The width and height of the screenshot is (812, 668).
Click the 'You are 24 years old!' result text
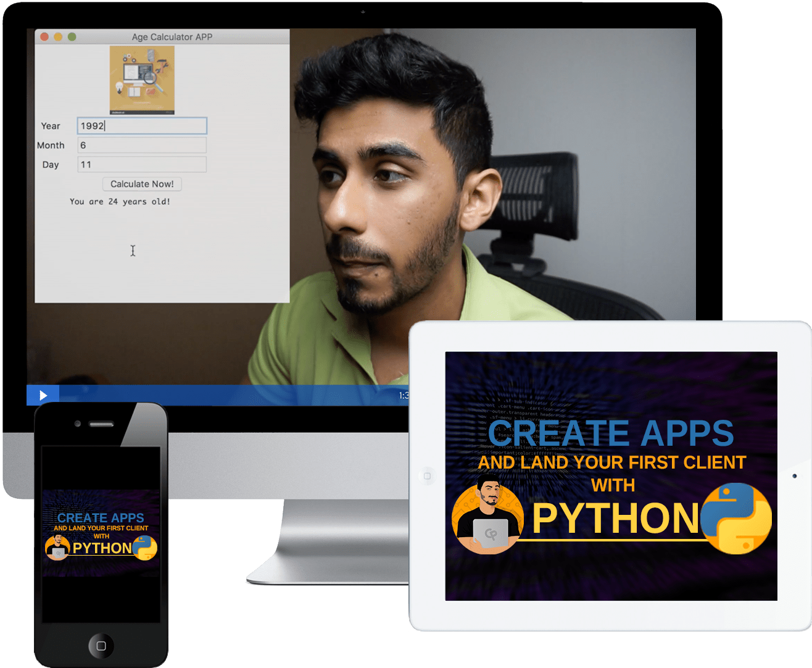[120, 201]
